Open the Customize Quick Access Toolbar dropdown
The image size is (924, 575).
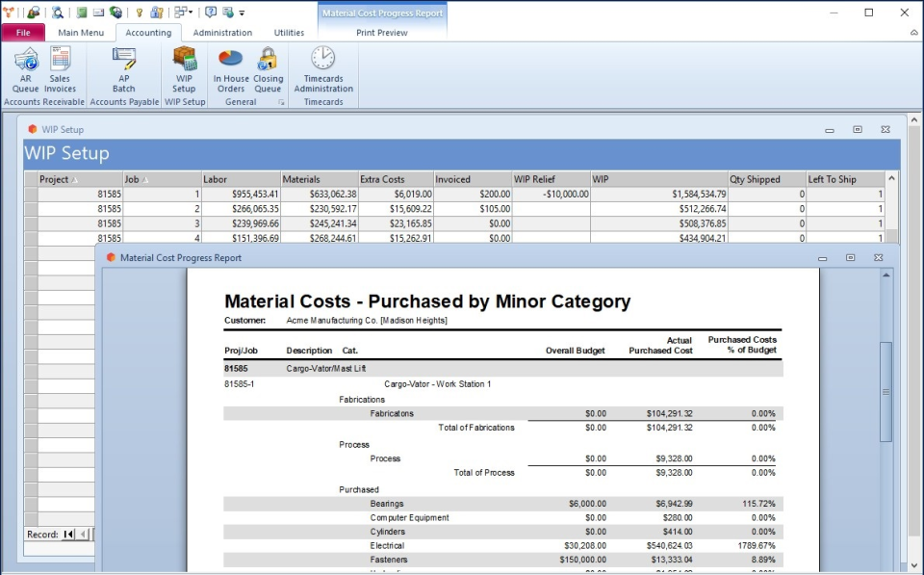click(x=242, y=13)
